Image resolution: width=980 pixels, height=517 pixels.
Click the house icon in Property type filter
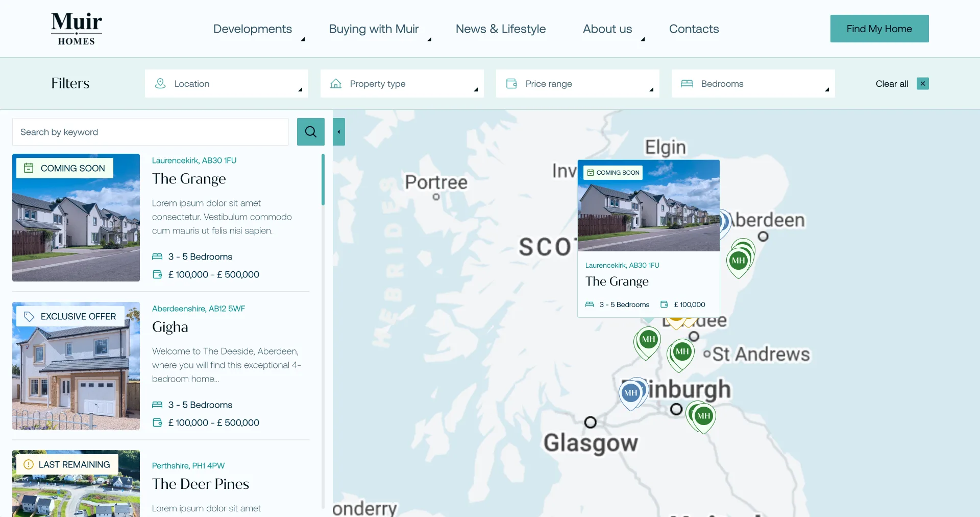tap(336, 83)
